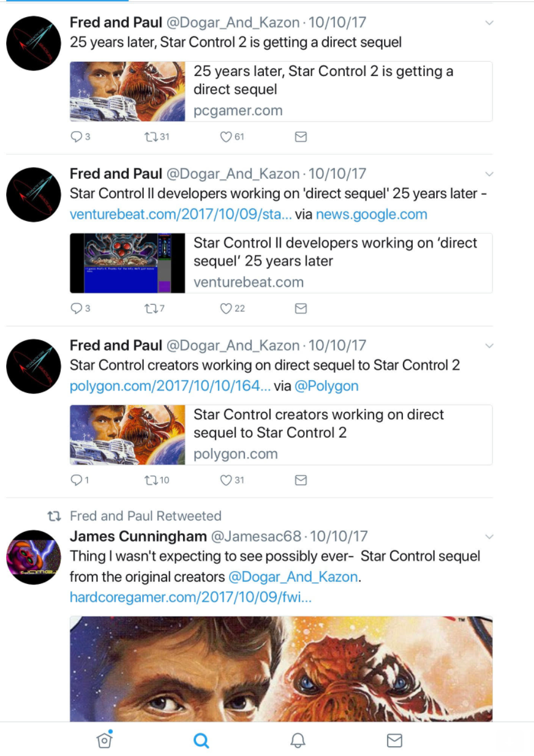
Task: Open the large Star Control artwork image
Action: tap(281, 668)
